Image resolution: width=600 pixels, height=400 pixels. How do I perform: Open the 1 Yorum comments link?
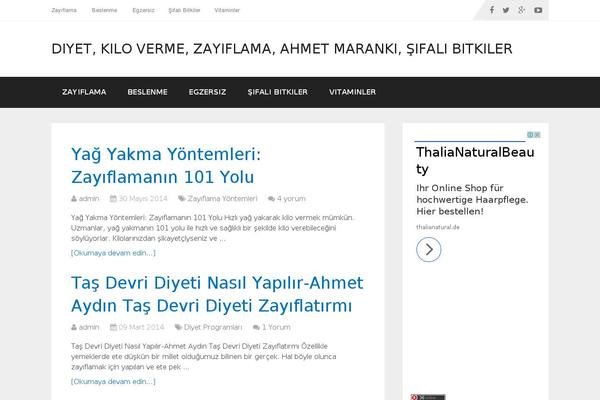point(276,327)
